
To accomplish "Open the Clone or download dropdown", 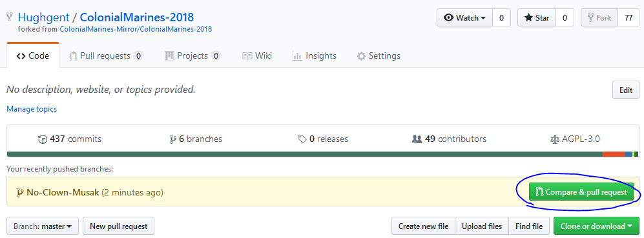I will (x=596, y=226).
